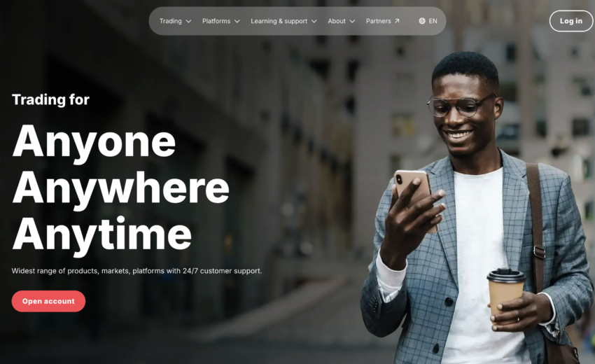This screenshot has height=364, width=595.
Task: Select the EN language option
Action: (x=428, y=21)
